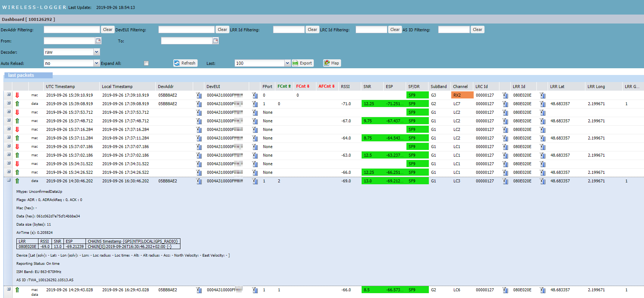Click DevAddr filter icon in the first row
The image size is (644, 298).
click(x=199, y=95)
